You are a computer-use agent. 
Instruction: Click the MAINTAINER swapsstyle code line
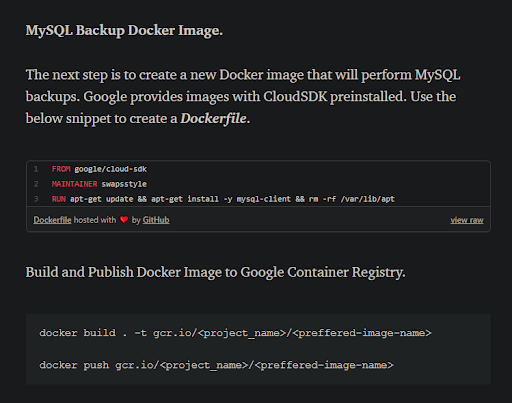point(99,184)
